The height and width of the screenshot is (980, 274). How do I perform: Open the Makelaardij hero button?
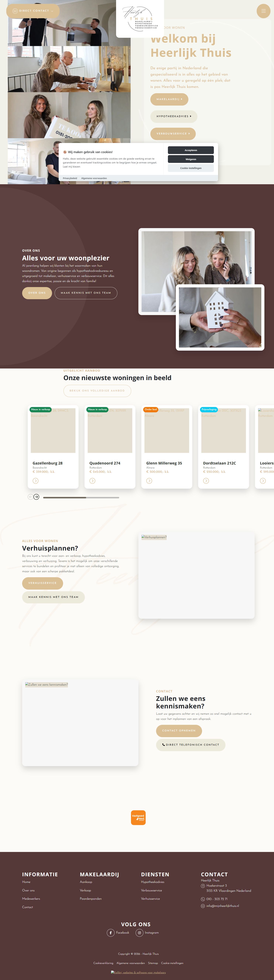(169, 99)
